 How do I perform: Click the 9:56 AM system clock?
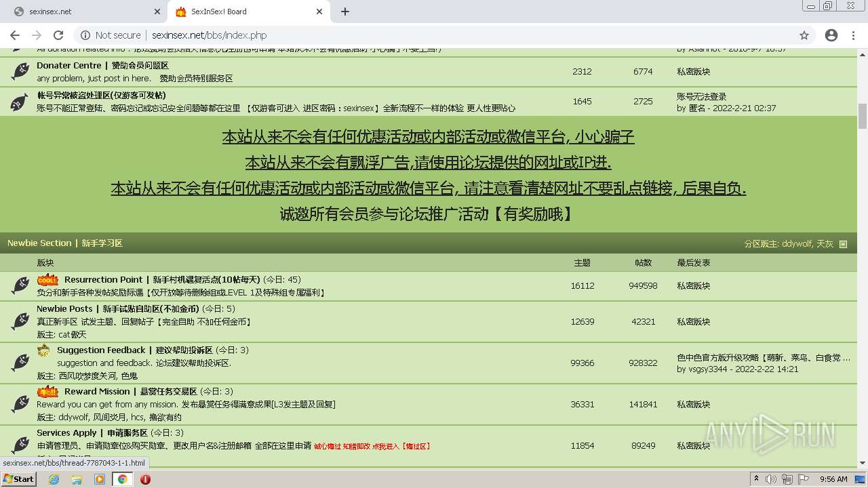(x=833, y=479)
